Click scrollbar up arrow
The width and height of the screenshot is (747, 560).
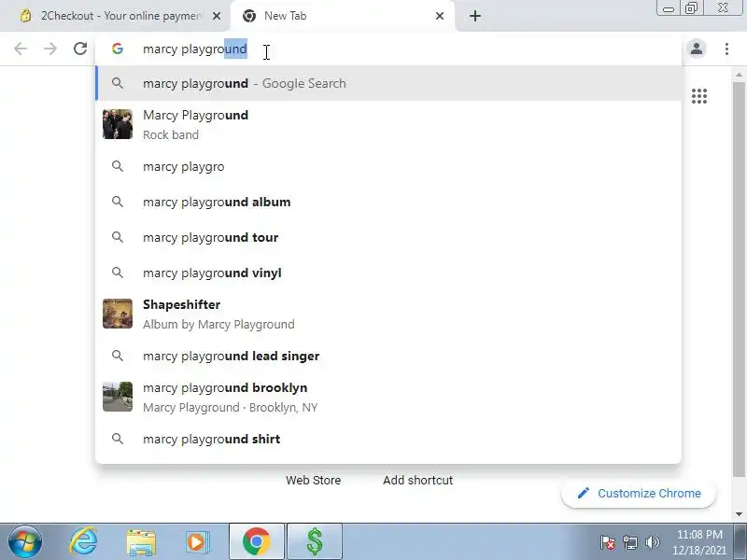coord(739,75)
